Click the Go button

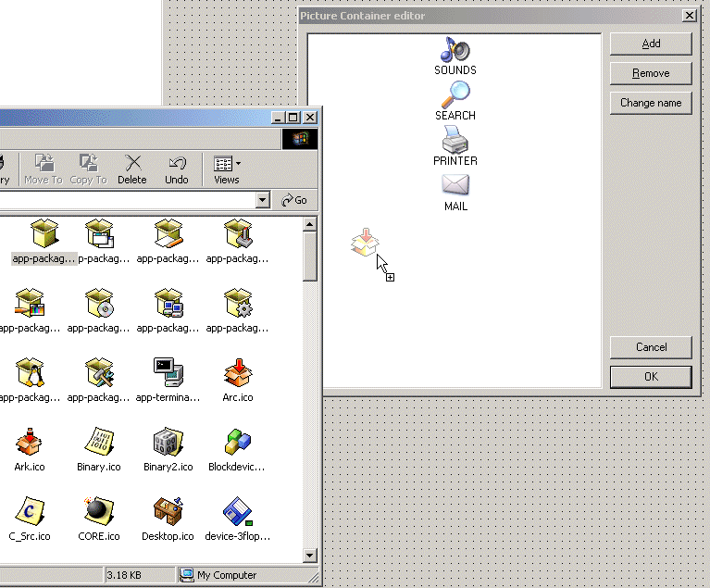(294, 200)
